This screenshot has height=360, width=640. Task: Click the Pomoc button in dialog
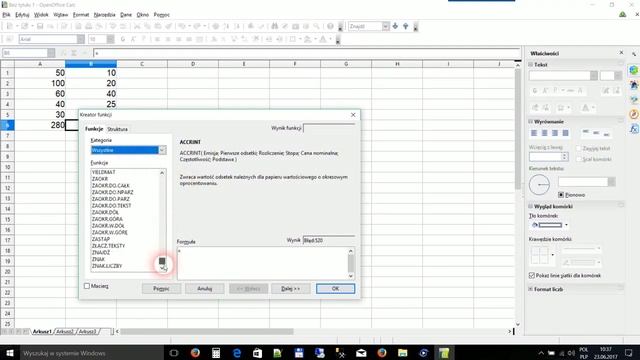pos(161,289)
